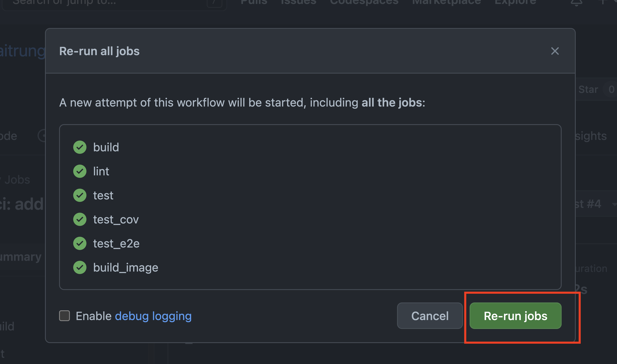Click the Re-run jobs button
This screenshot has height=364, width=617.
pyautogui.click(x=515, y=316)
